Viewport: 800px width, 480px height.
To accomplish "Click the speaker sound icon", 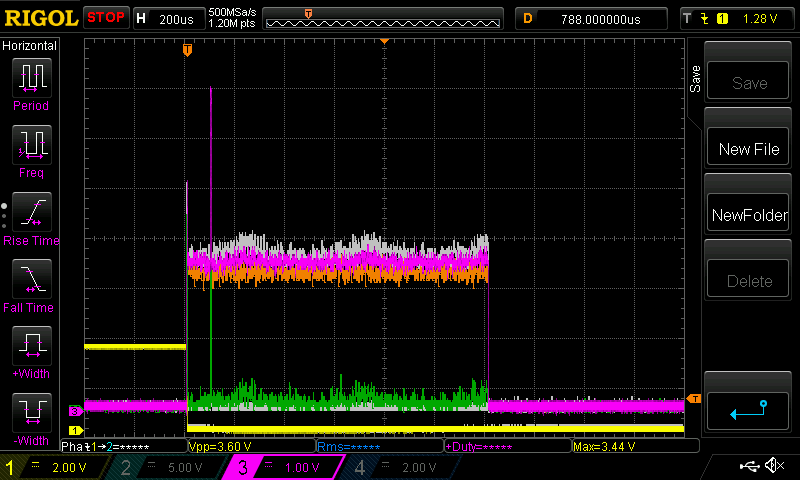I will coord(773,466).
